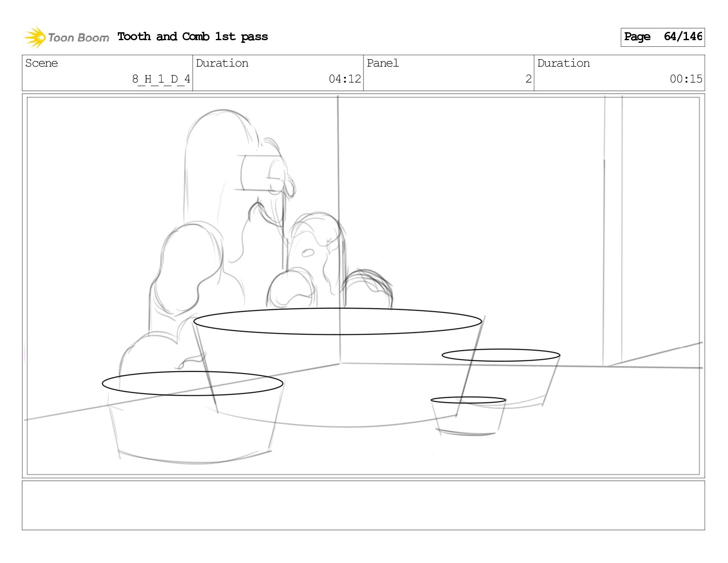Click the 'Scene' header label
This screenshot has height=563, width=728.
coord(41,63)
